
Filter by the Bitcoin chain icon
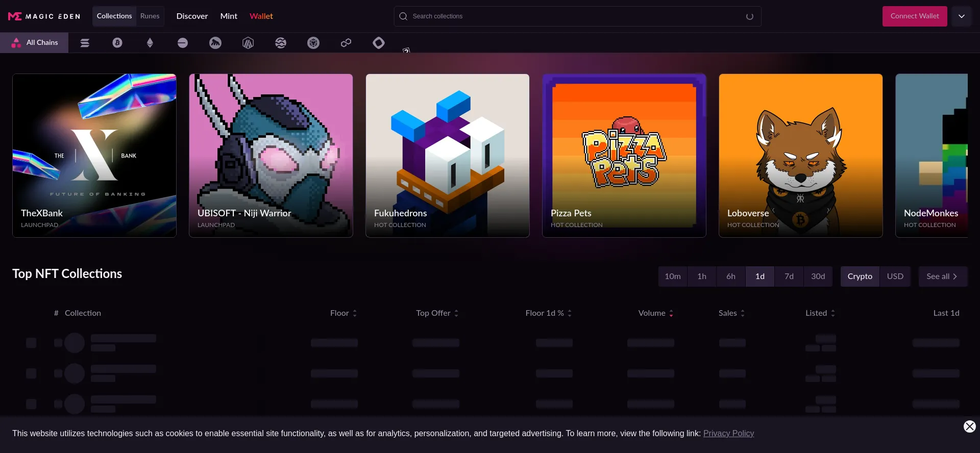click(x=117, y=43)
